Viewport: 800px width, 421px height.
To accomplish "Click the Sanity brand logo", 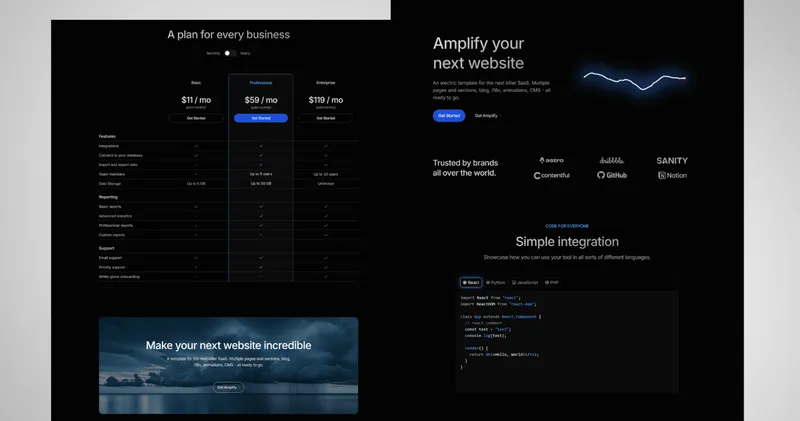I will [672, 160].
